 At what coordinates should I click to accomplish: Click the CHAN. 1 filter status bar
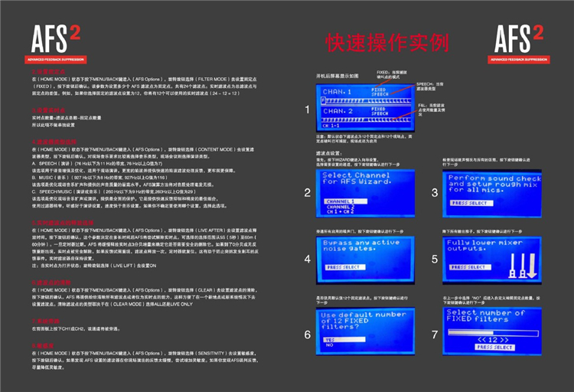366,100
